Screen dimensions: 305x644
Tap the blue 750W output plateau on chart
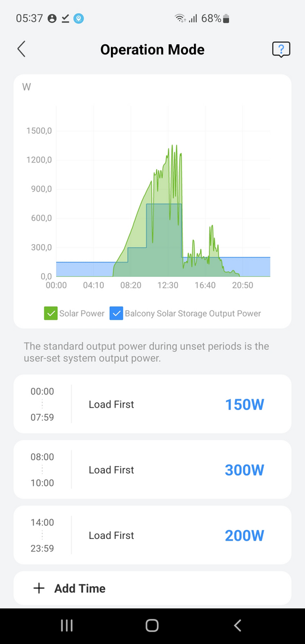tap(164, 204)
